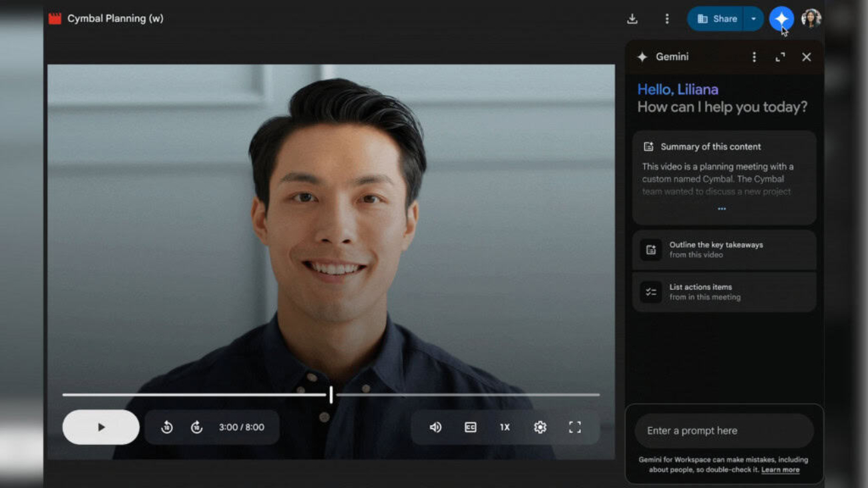868x488 pixels.
Task: Play the video
Action: click(x=101, y=427)
